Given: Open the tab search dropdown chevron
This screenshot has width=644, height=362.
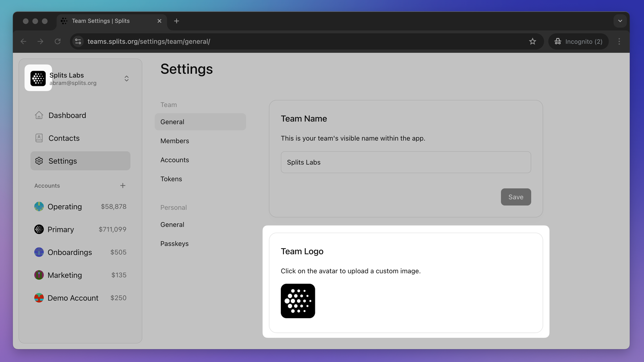Looking at the screenshot, I should tap(620, 21).
